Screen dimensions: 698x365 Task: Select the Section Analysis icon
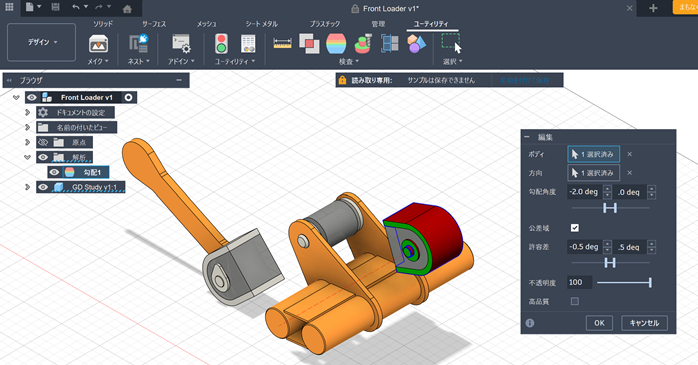click(390, 44)
